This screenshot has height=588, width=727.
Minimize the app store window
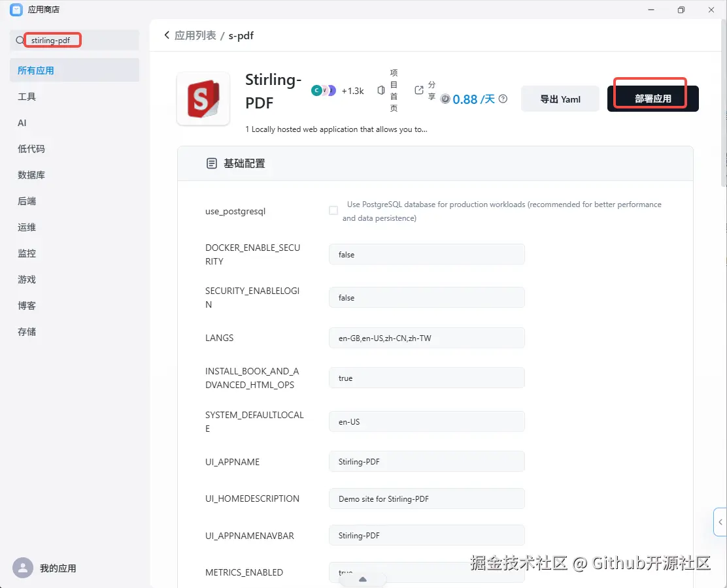[x=651, y=10]
